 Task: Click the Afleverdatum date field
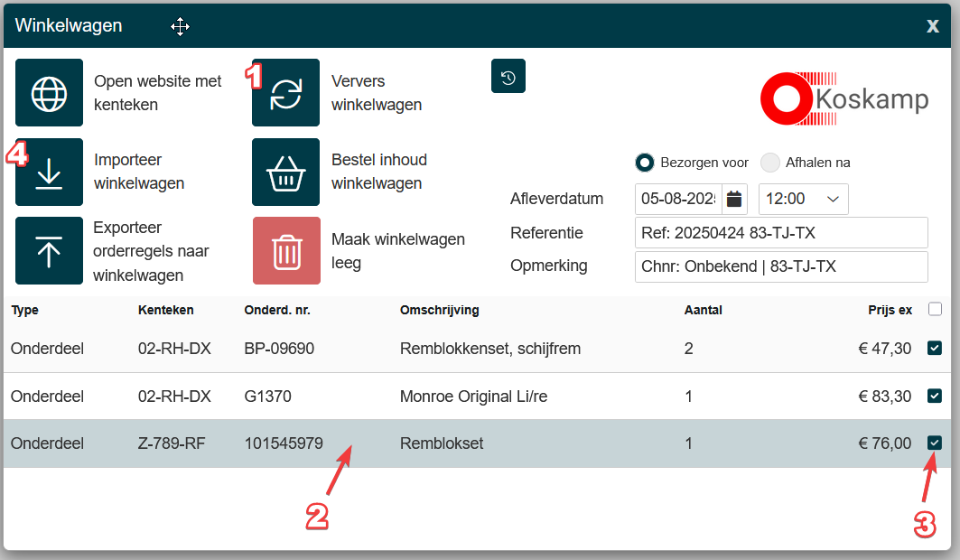tap(677, 199)
